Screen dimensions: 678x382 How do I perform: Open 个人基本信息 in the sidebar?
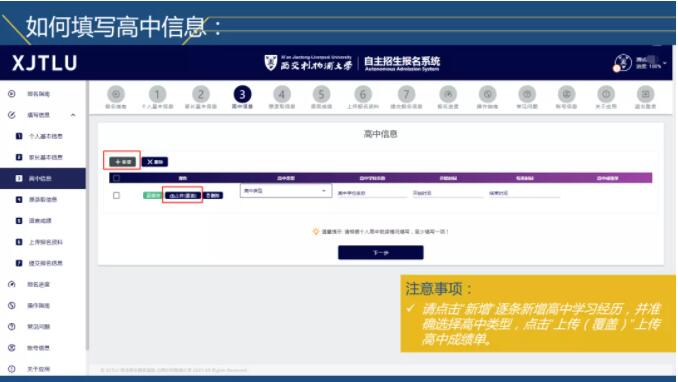tap(45, 136)
